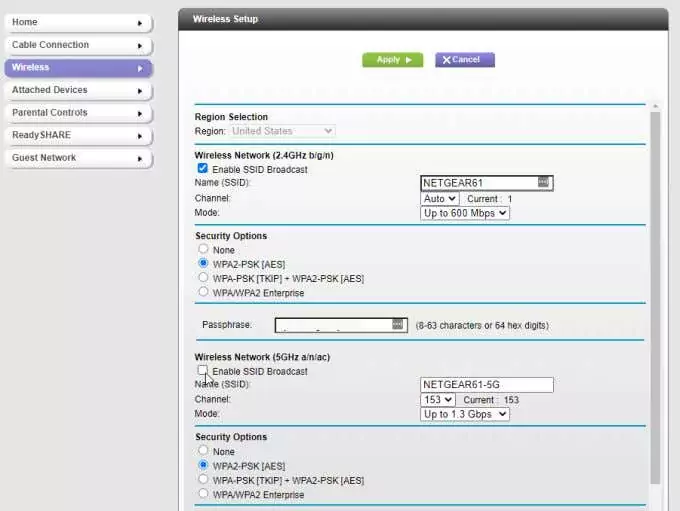The height and width of the screenshot is (511, 680).
Task: Enable SSID Broadcast for the 5GHz network
Action: point(203,371)
